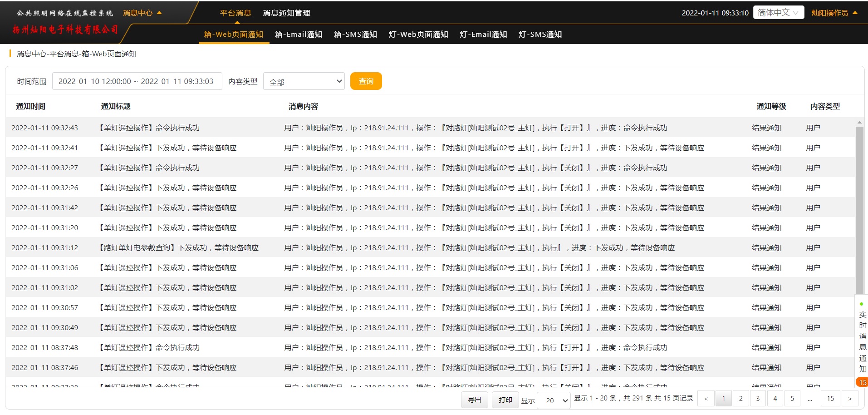The width and height of the screenshot is (868, 415).
Task: Click the 时间范围 date range field
Action: pos(137,81)
